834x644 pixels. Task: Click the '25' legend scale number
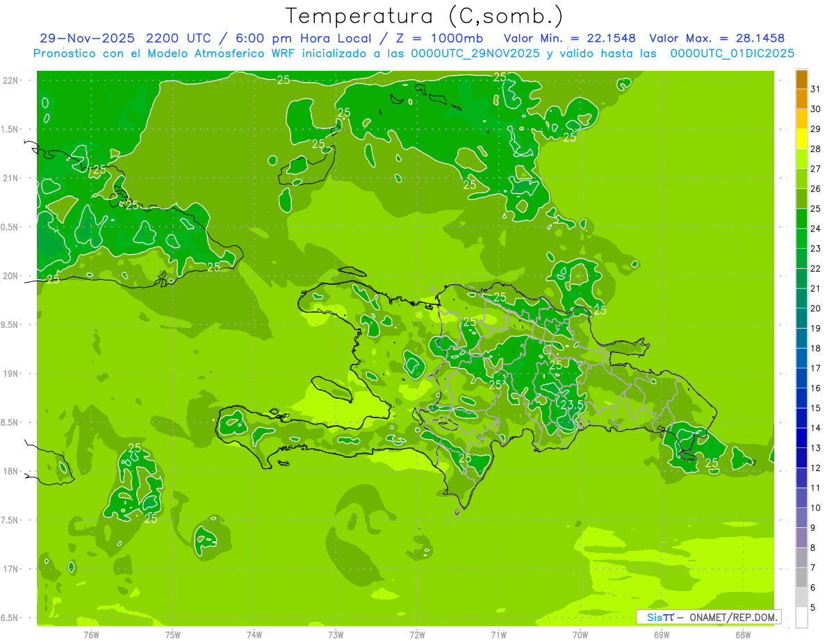pyautogui.click(x=816, y=208)
